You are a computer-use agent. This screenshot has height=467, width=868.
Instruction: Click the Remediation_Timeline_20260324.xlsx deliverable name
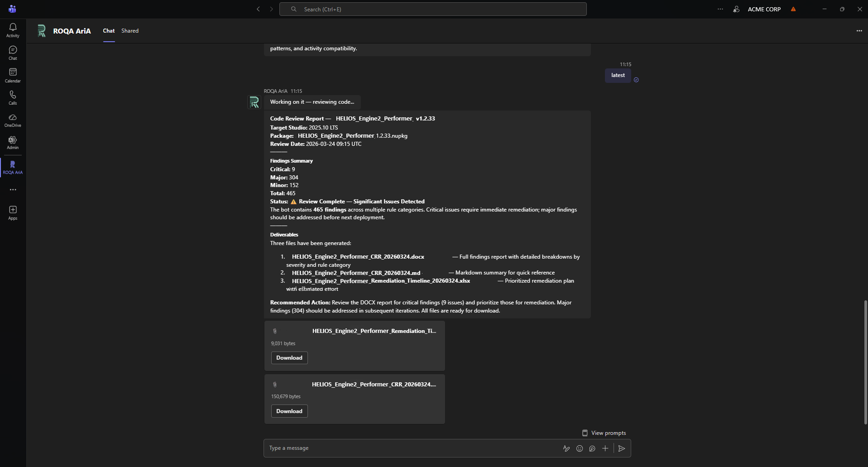point(381,281)
